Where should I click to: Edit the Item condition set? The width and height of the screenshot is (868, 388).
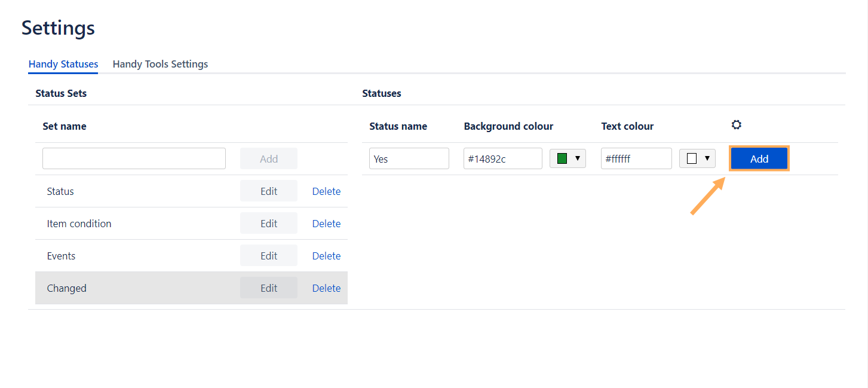click(269, 224)
